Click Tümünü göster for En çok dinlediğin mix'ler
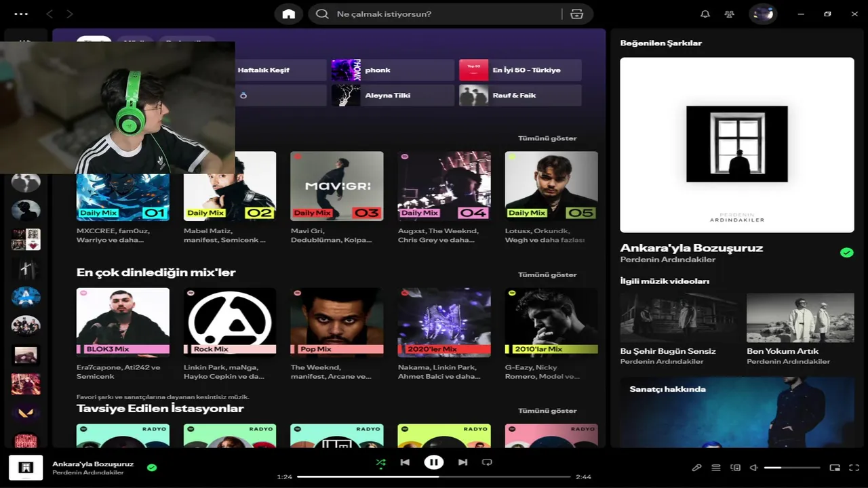Viewport: 868px width, 488px height. click(x=547, y=274)
